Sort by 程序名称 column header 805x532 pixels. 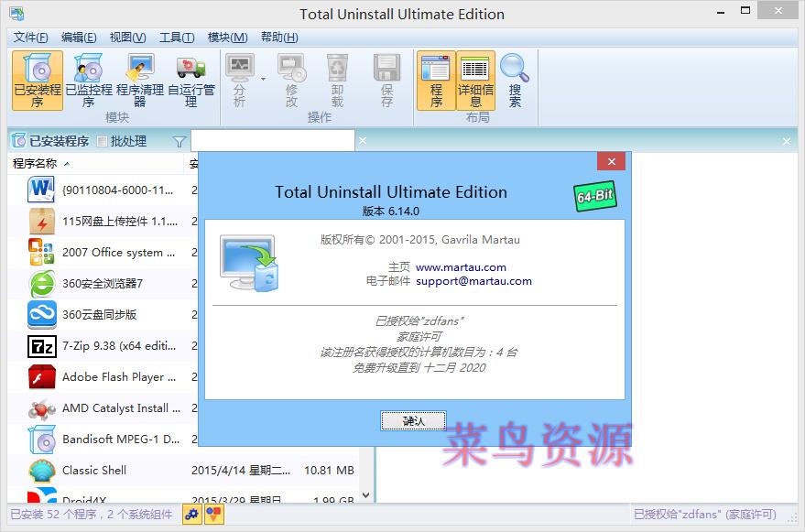click(x=35, y=164)
